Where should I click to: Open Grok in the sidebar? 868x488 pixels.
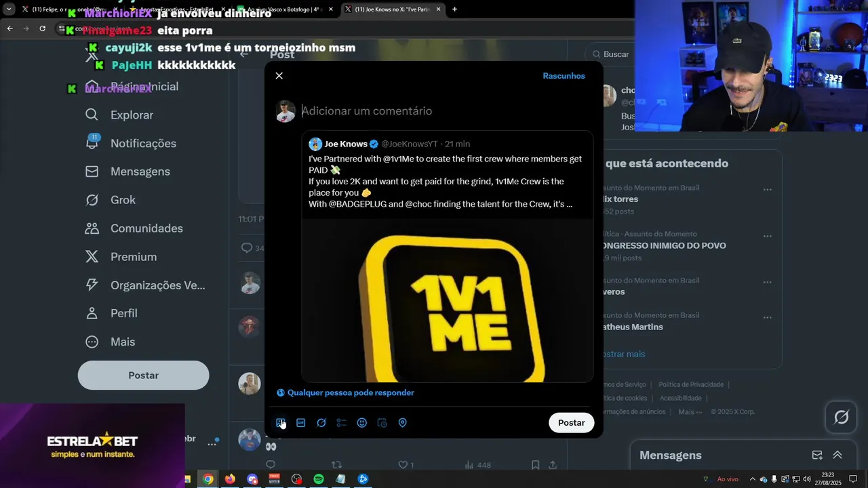click(x=111, y=200)
